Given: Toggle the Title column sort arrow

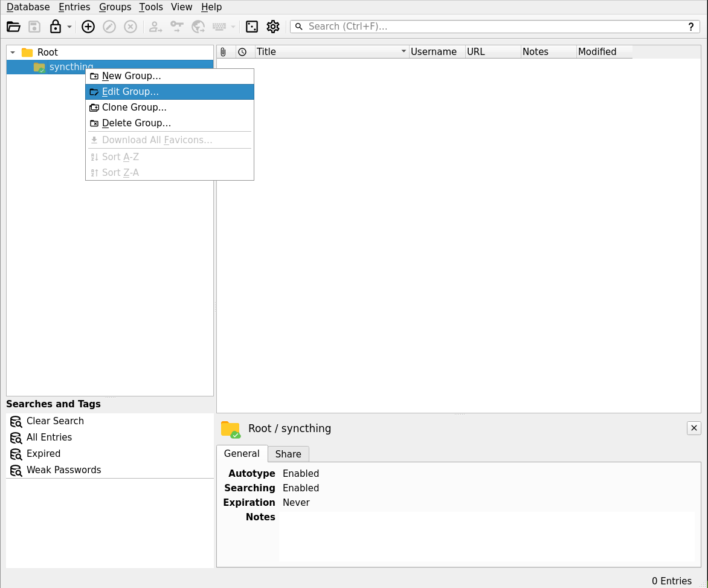Looking at the screenshot, I should coord(404,52).
